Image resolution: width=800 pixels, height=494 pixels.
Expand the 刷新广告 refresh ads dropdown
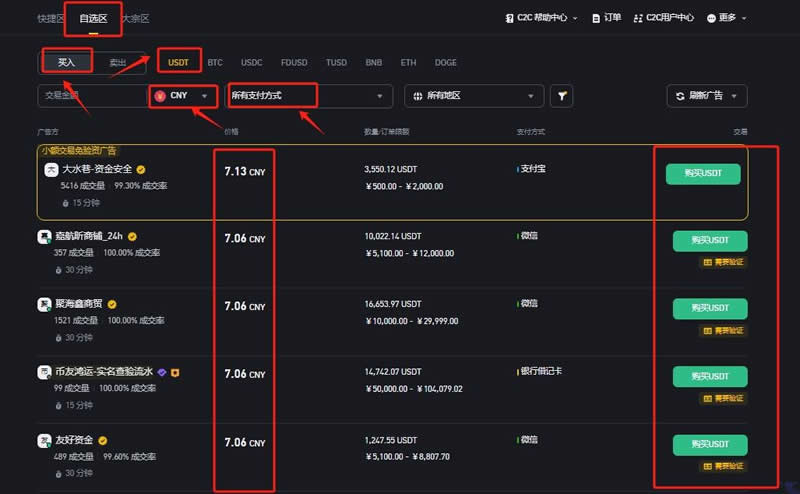(x=706, y=96)
